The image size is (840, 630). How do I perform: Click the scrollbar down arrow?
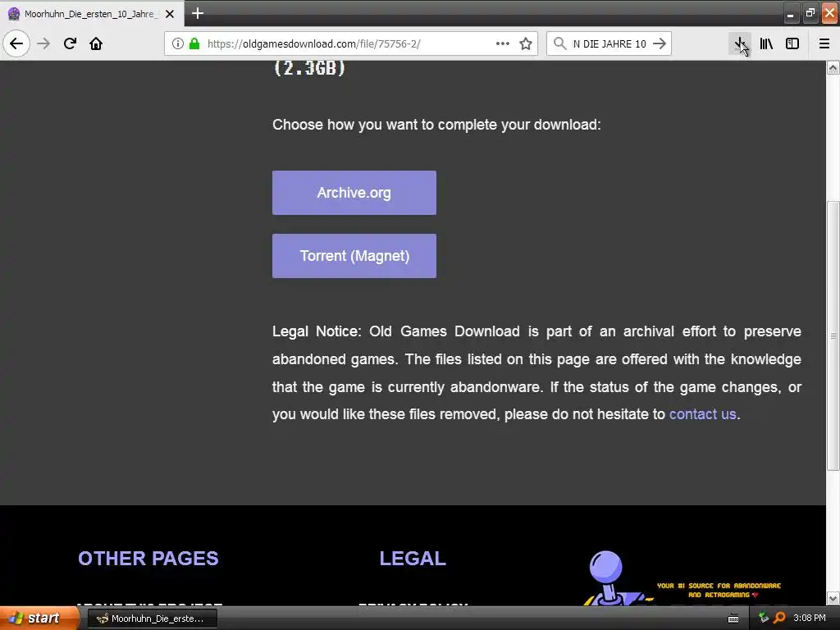point(833,598)
